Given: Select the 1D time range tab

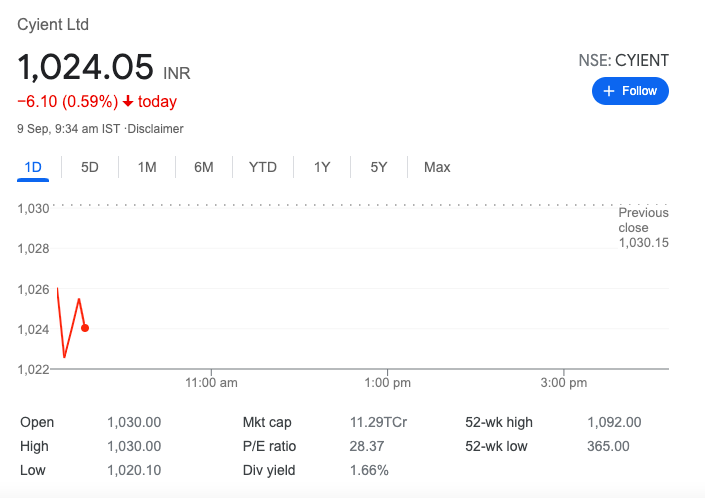Looking at the screenshot, I should [33, 167].
